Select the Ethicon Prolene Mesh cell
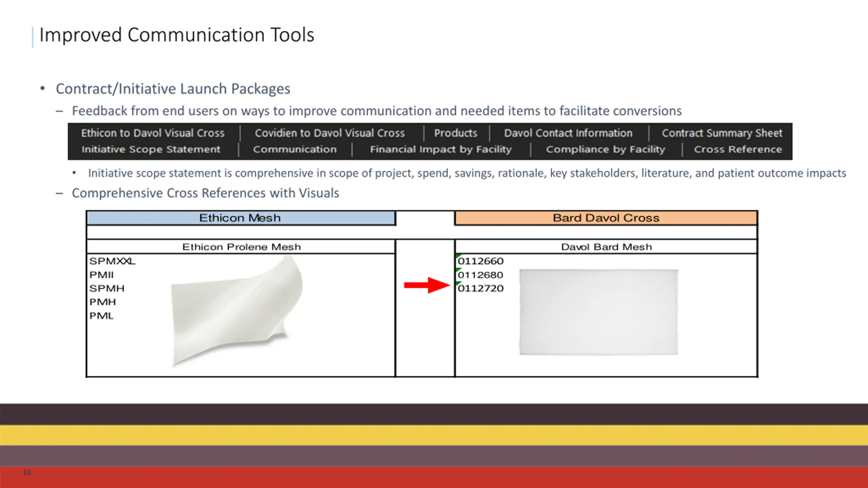868x488 pixels. pos(241,247)
